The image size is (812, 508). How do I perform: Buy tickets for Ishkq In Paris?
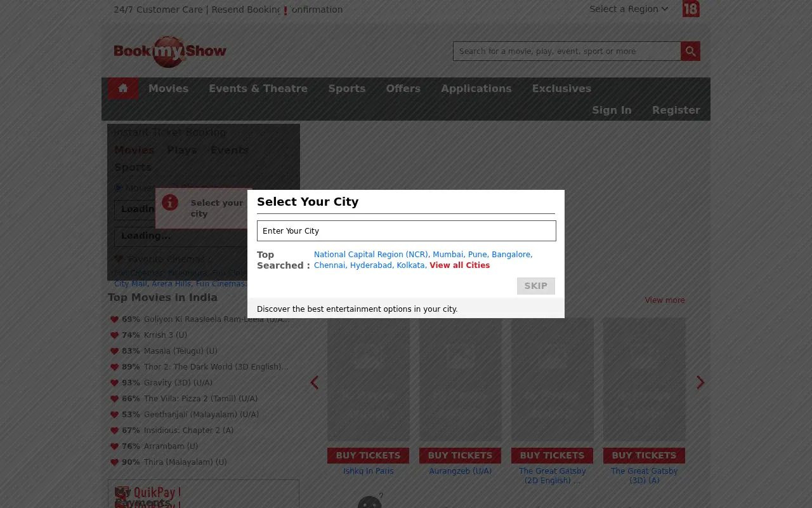(368, 455)
